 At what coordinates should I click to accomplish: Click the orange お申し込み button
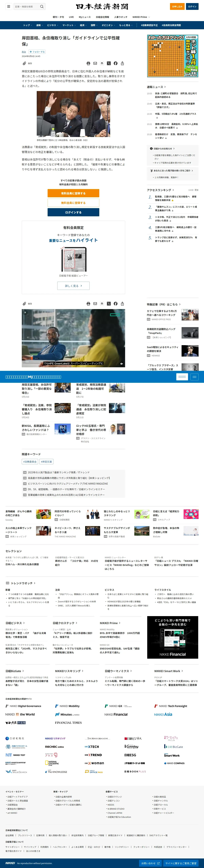tap(177, 6)
